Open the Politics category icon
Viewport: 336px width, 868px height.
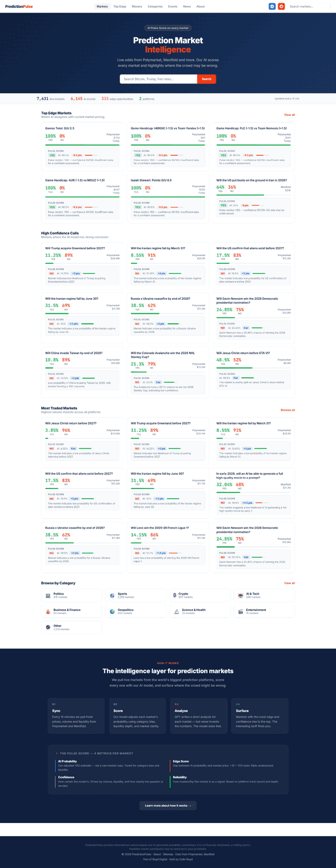47,595
